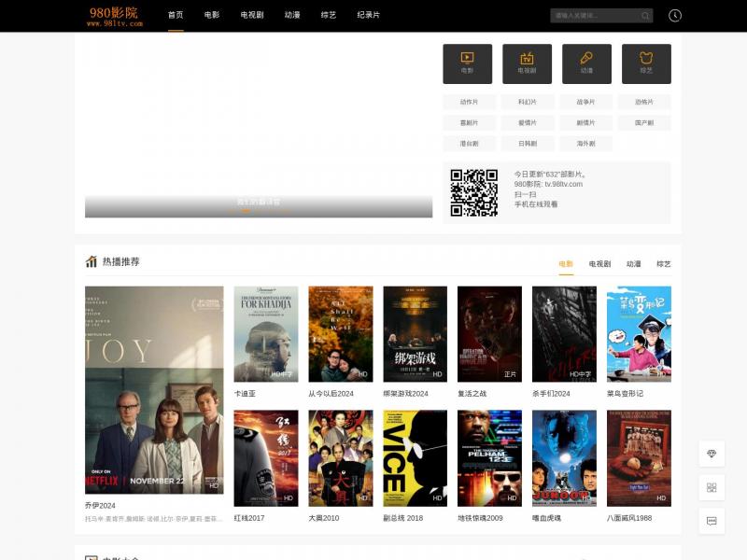Image resolution: width=747 pixels, height=560 pixels.
Task: Open 动漫 in top navigation bar
Action: click(x=292, y=15)
